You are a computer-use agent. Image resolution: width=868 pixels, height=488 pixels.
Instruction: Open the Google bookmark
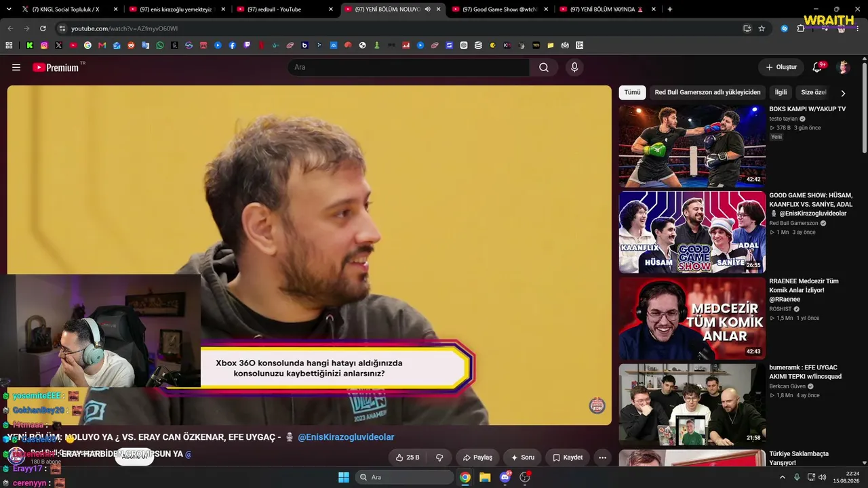click(x=87, y=45)
